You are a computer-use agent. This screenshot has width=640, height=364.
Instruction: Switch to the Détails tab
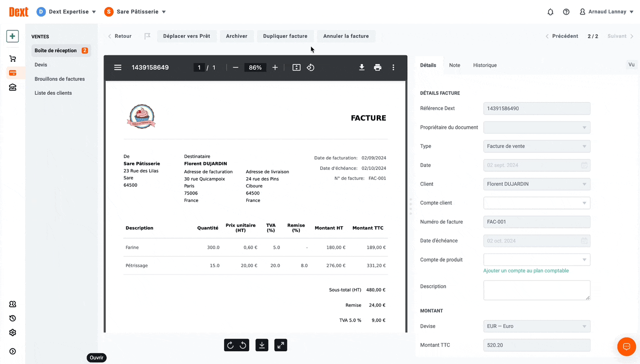[x=428, y=65]
